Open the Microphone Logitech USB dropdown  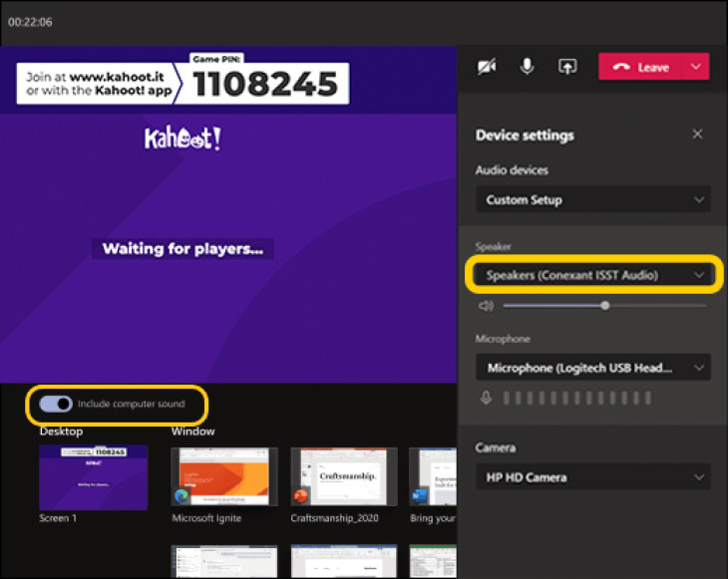point(592,368)
